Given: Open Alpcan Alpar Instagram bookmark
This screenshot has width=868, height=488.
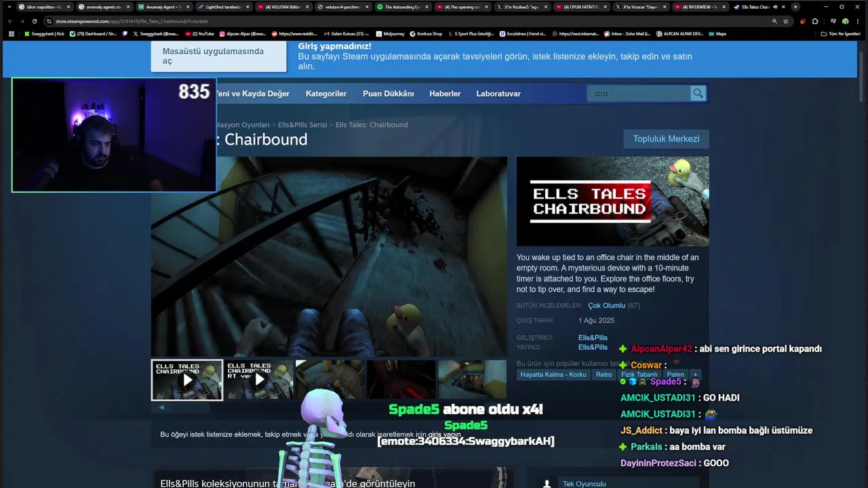Looking at the screenshot, I should click(x=243, y=33).
